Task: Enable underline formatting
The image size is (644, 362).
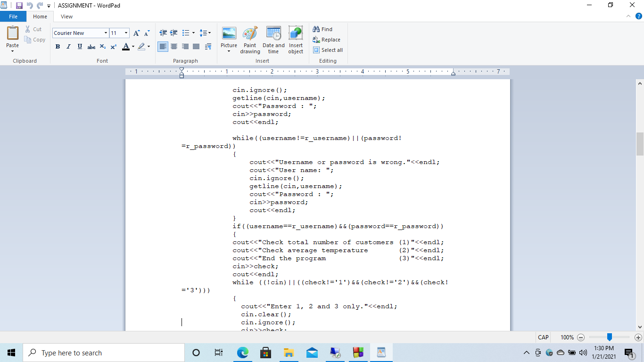Action: (79, 47)
